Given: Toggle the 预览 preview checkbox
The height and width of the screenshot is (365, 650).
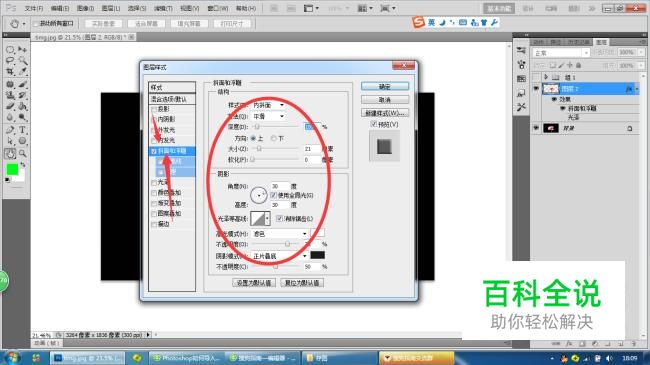Looking at the screenshot, I should (x=374, y=124).
